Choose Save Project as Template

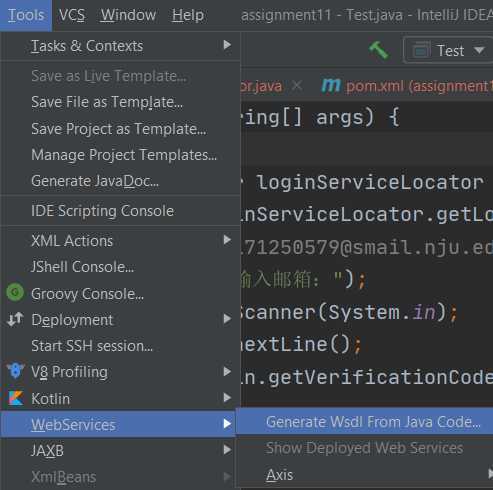point(120,129)
